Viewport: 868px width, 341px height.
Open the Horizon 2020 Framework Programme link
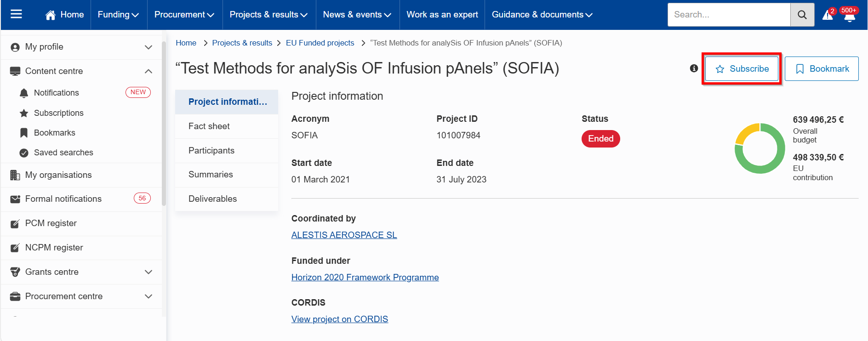tap(365, 278)
